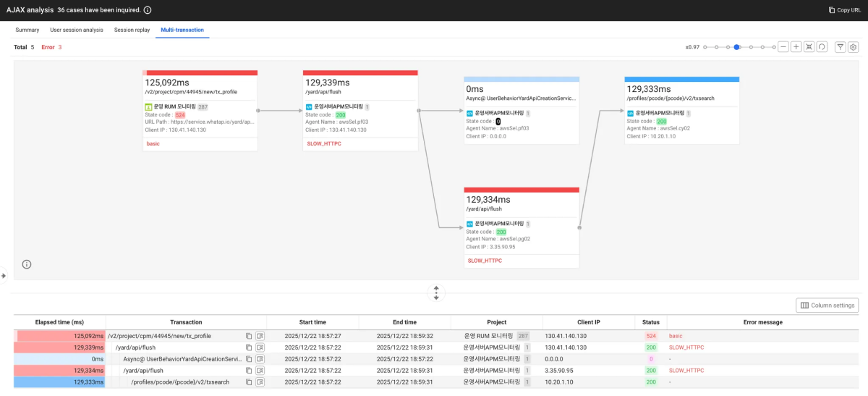
Task: Sort by Elapsed time (ms) column
Action: (59, 322)
